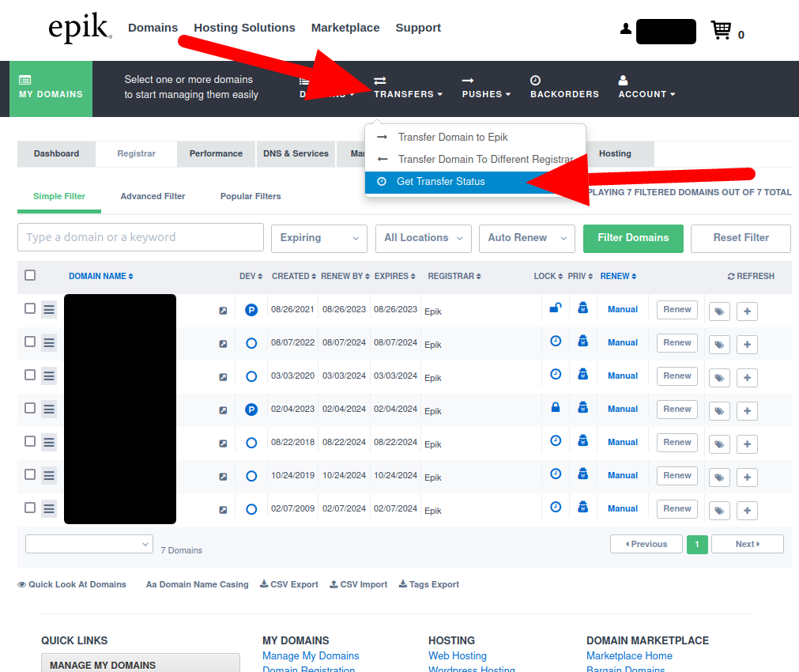Click inside the domain keyword search field

[140, 237]
